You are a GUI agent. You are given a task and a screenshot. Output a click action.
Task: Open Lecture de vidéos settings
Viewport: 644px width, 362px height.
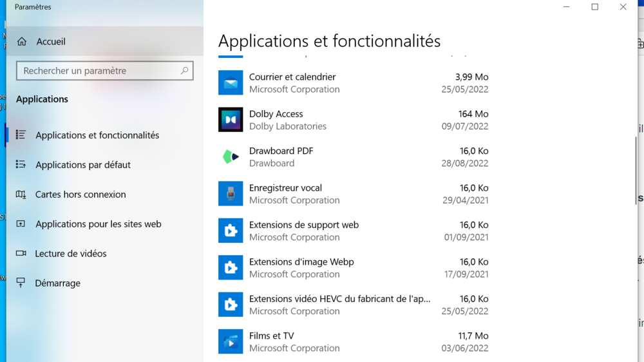click(71, 254)
